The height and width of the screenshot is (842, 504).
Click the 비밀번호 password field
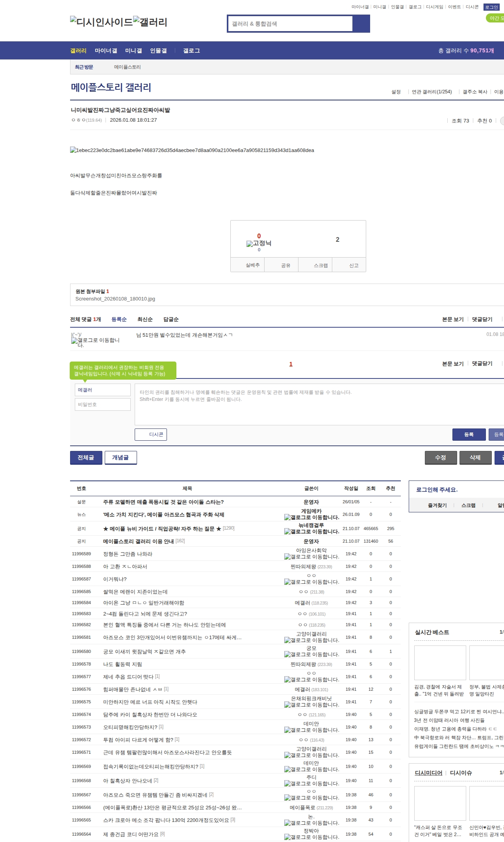point(103,404)
